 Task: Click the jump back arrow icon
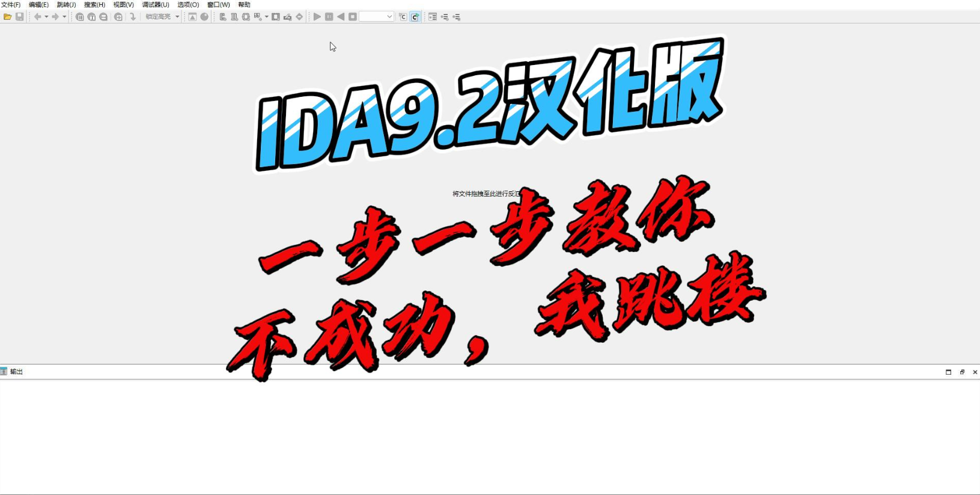tap(37, 17)
